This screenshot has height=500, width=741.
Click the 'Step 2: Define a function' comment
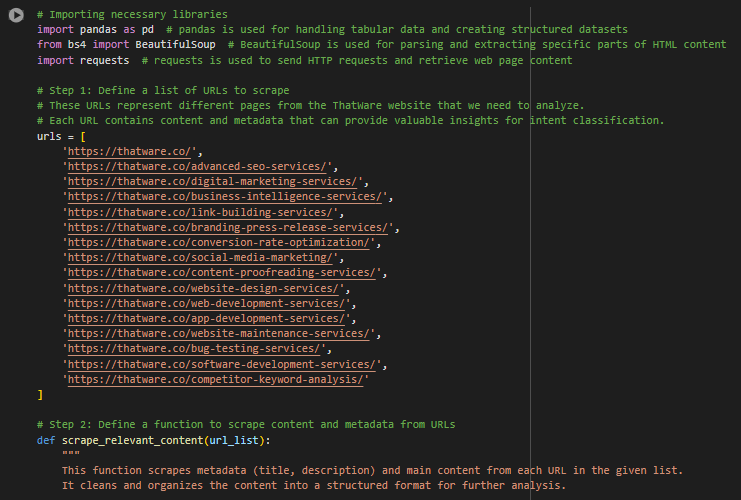(x=246, y=424)
